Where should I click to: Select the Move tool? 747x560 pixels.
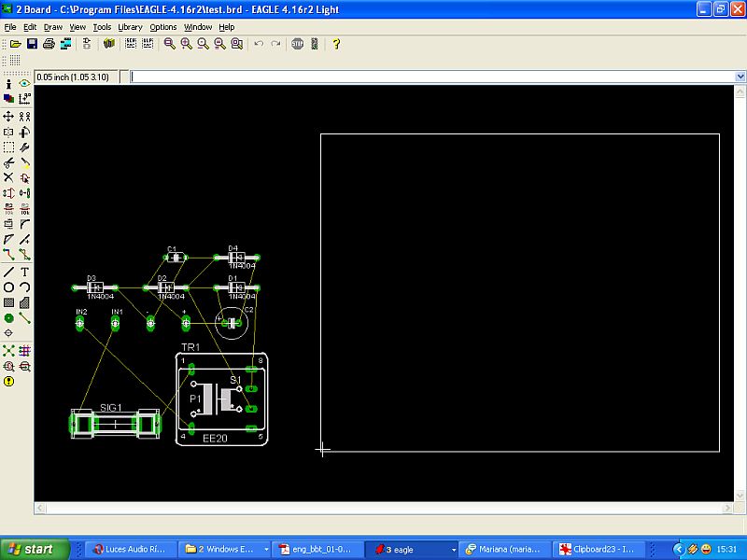click(x=8, y=117)
